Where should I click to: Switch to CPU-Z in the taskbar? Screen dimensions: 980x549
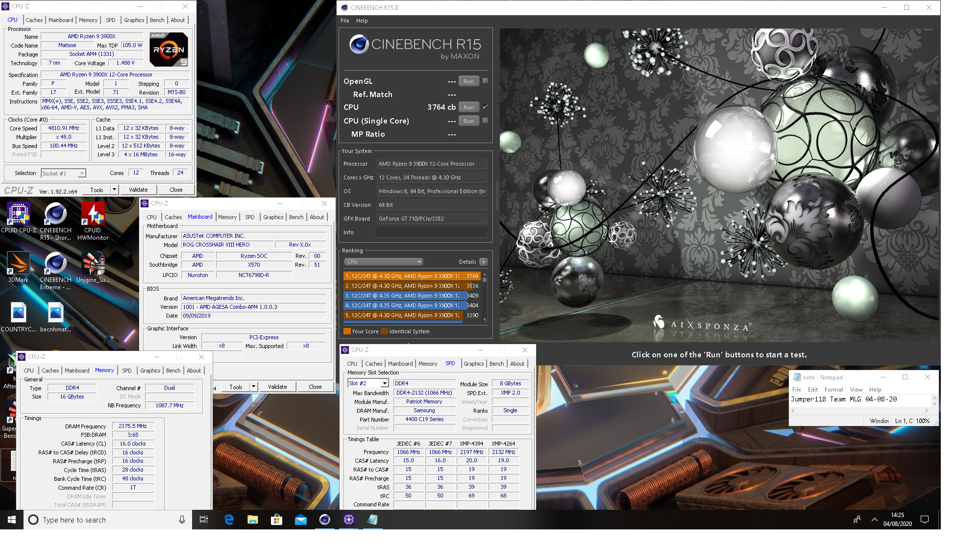click(348, 520)
